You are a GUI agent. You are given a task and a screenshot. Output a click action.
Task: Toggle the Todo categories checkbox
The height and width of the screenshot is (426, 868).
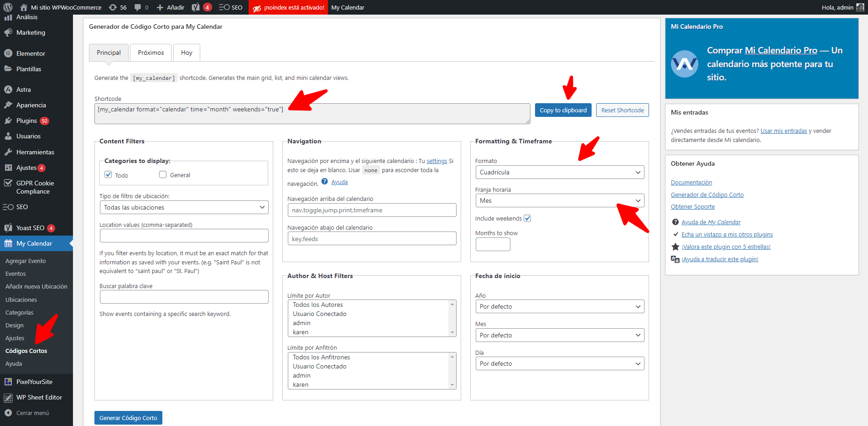pyautogui.click(x=108, y=174)
